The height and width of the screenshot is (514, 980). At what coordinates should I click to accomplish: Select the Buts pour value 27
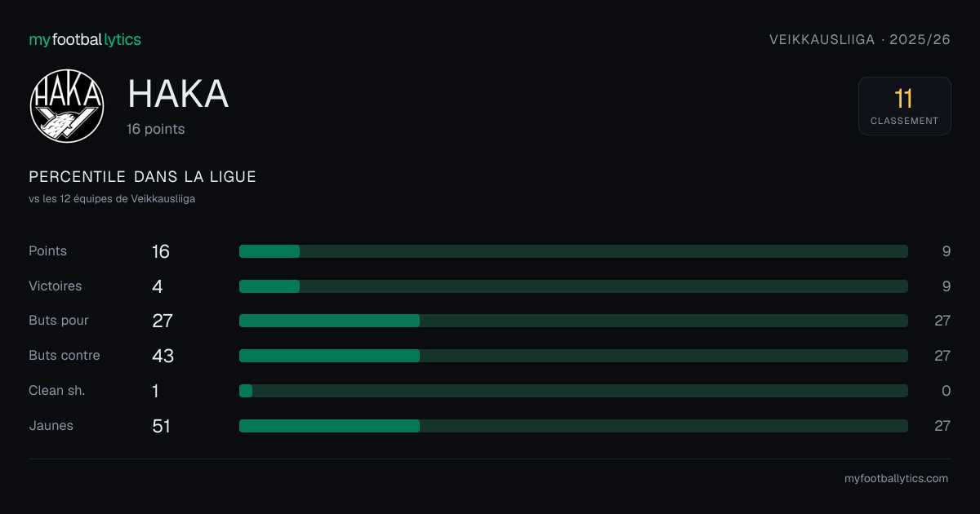tap(163, 321)
